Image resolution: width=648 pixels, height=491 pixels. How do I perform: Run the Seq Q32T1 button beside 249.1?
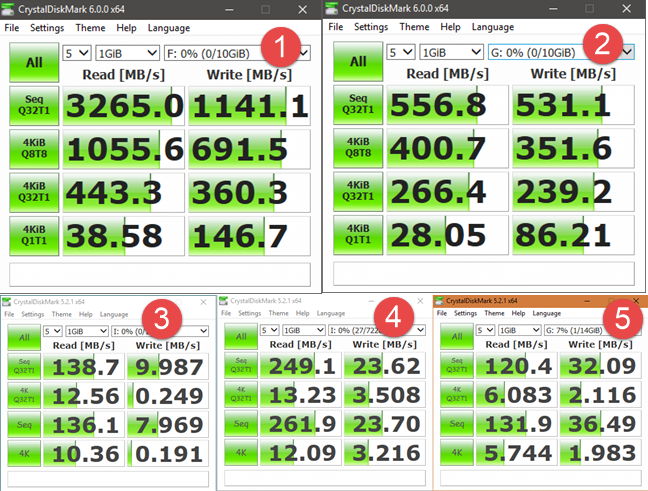241,366
